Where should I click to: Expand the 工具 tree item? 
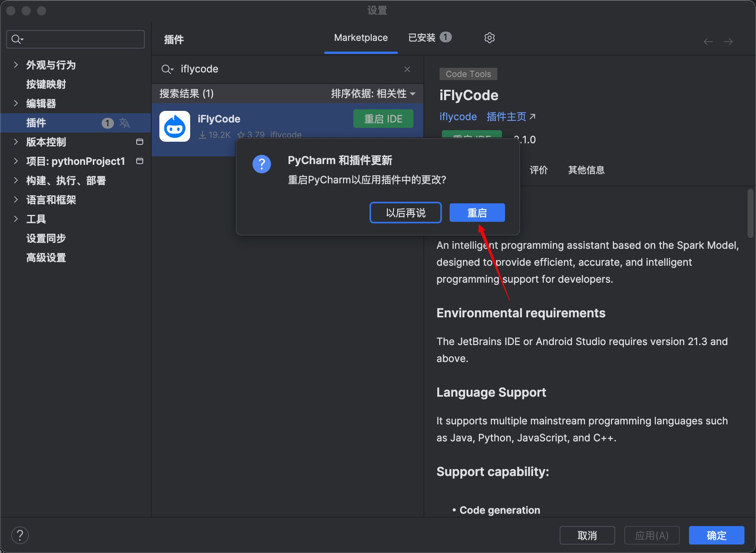[15, 219]
